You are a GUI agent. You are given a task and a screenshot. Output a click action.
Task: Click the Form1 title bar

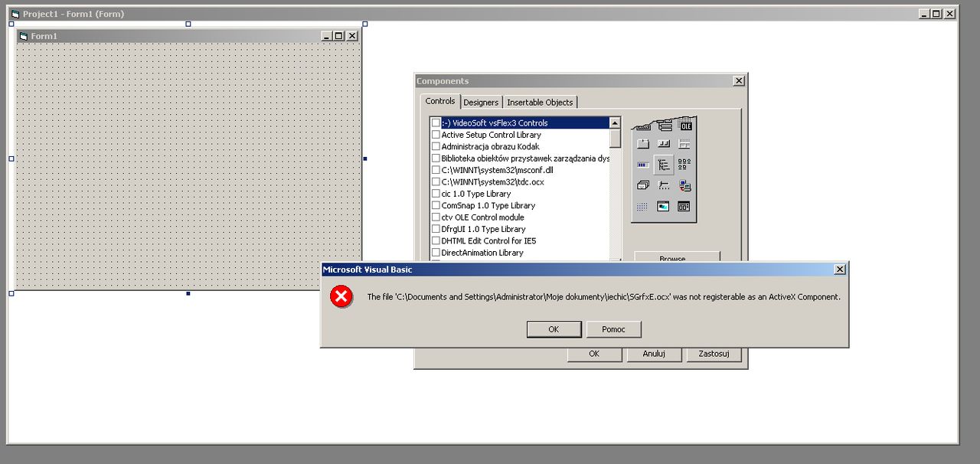[x=188, y=36]
